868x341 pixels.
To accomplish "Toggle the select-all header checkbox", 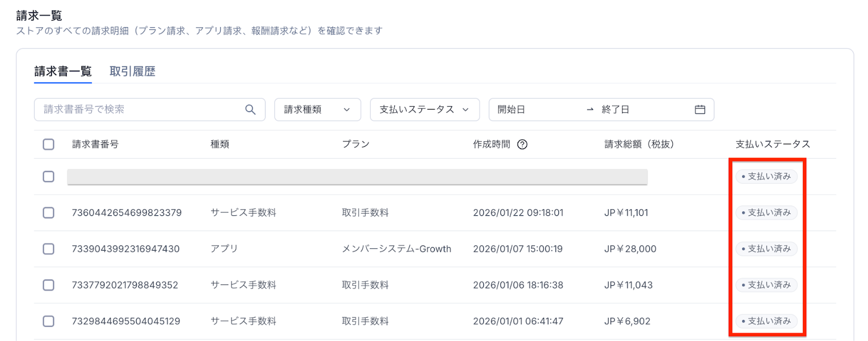I will pyautogui.click(x=49, y=144).
